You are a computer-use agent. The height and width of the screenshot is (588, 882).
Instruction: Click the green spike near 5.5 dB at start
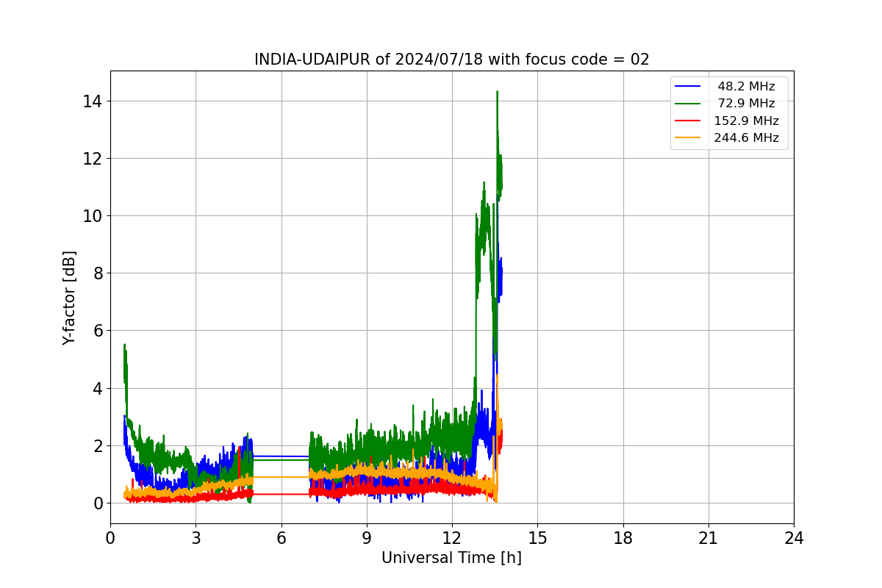(x=124, y=345)
